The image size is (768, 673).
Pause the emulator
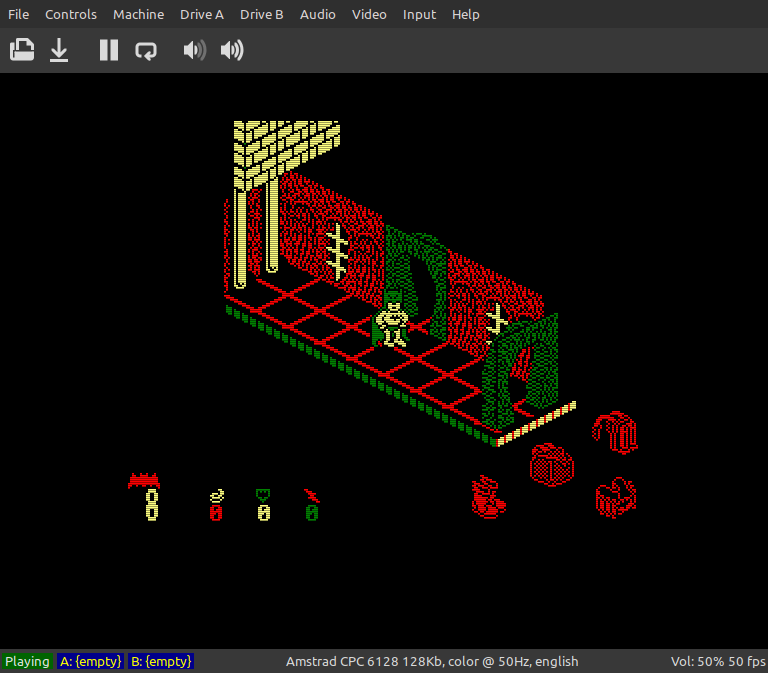coord(109,50)
